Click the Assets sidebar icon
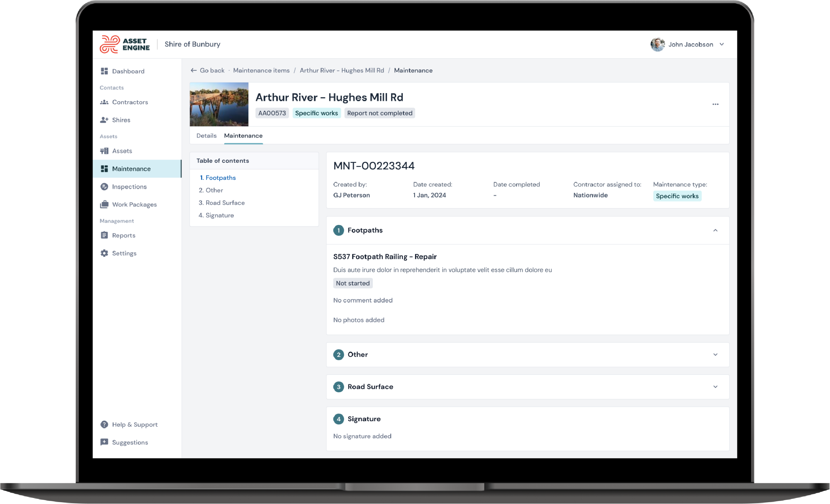 pyautogui.click(x=104, y=151)
